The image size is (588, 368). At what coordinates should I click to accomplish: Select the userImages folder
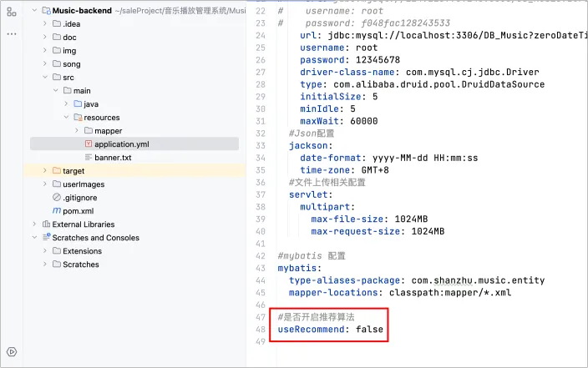coord(84,184)
